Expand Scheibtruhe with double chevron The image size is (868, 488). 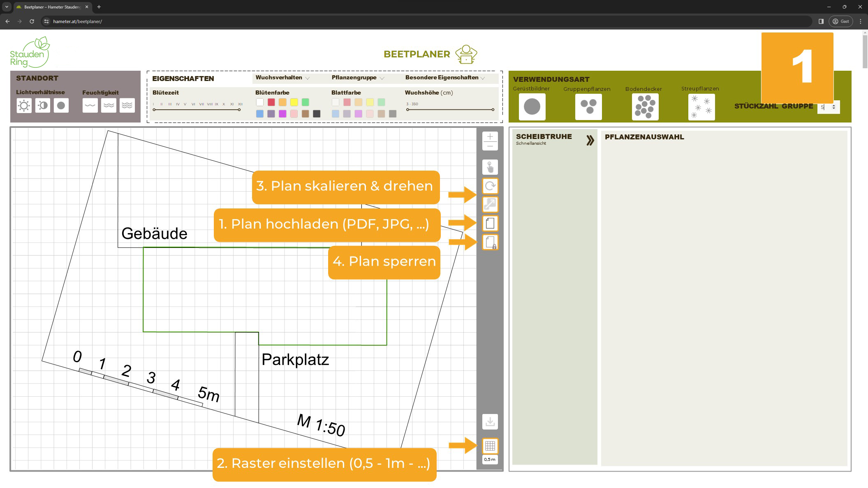[x=590, y=141]
